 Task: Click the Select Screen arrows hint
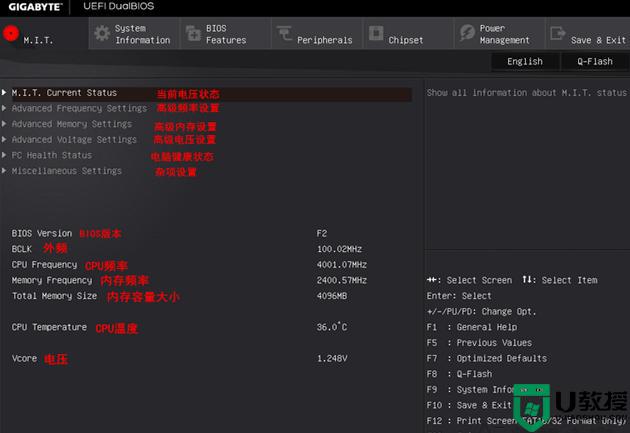point(469,280)
